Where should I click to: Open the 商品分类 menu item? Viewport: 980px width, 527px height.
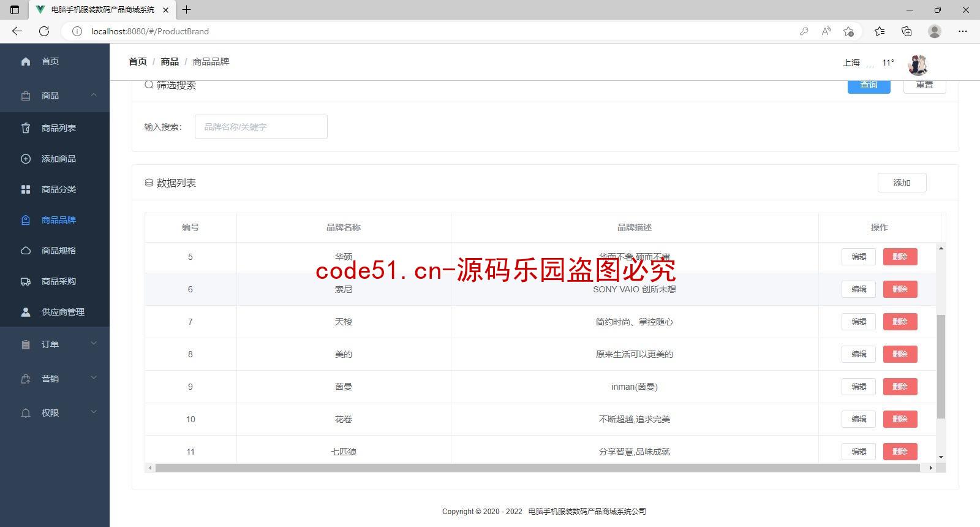pyautogui.click(x=55, y=189)
